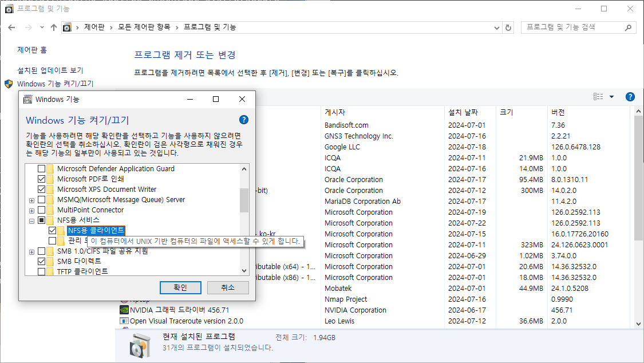
Task: Click the NVIDIA driver program icon
Action: 124,310
